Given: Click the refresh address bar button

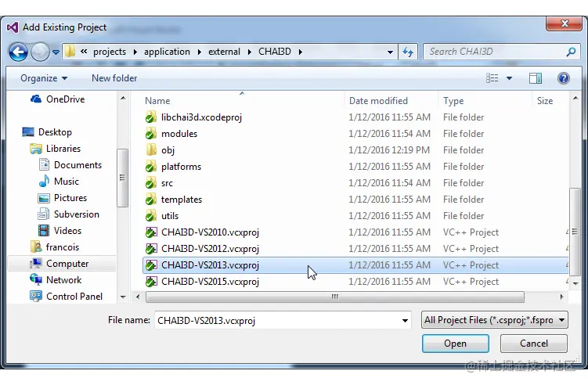Looking at the screenshot, I should 408,52.
